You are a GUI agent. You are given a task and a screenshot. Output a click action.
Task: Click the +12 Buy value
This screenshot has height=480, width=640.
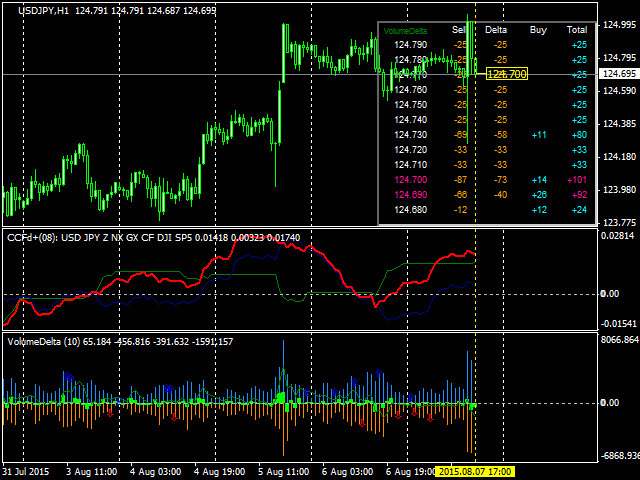[x=539, y=210]
